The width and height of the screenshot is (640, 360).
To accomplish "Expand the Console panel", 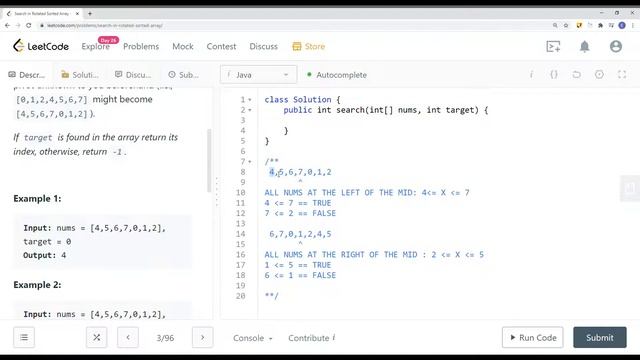I will click(253, 338).
